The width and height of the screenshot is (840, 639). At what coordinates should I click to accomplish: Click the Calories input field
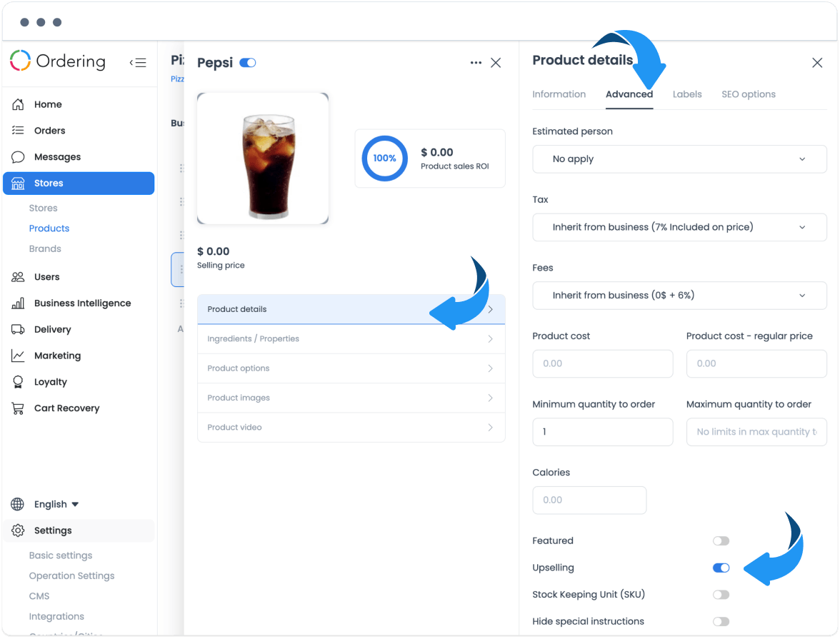click(589, 500)
